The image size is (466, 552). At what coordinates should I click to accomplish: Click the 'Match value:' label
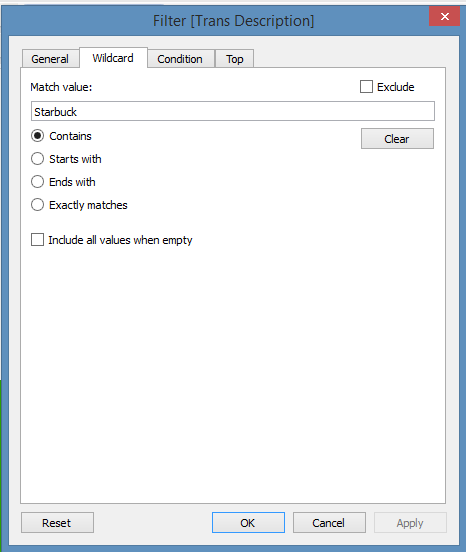61,87
